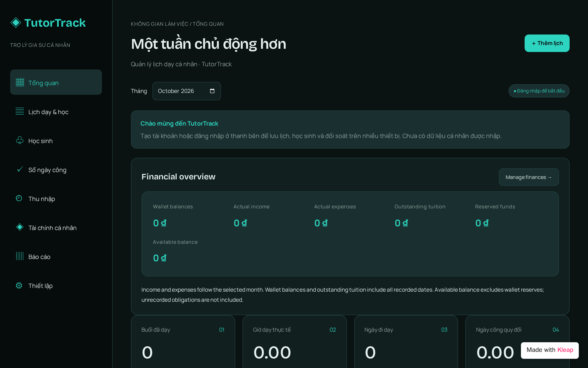Click the Buổi đã dạy stat card
The height and width of the screenshot is (368, 588).
183,342
